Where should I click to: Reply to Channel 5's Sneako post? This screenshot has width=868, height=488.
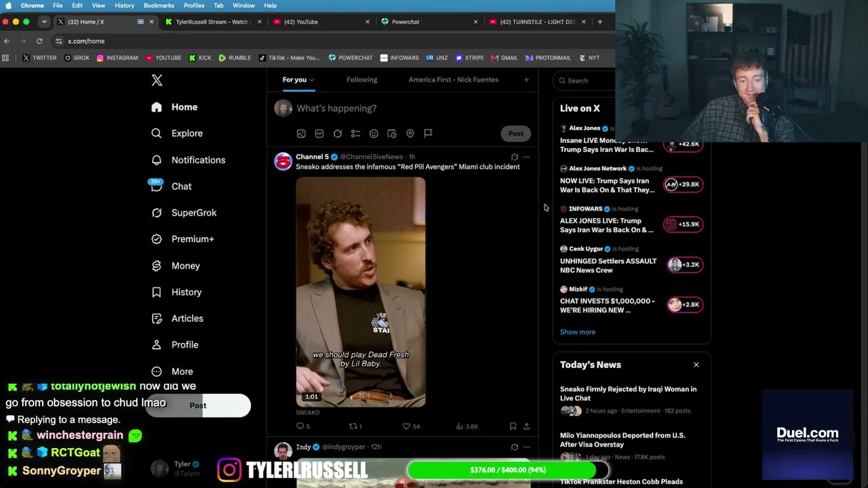(x=302, y=426)
